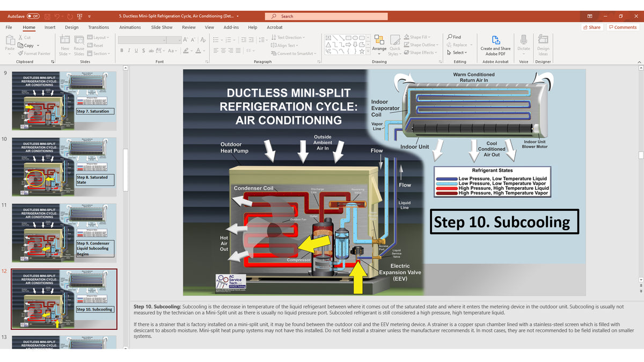Start presentation from beginning icon
The height and width of the screenshot is (362, 644).
click(80, 16)
